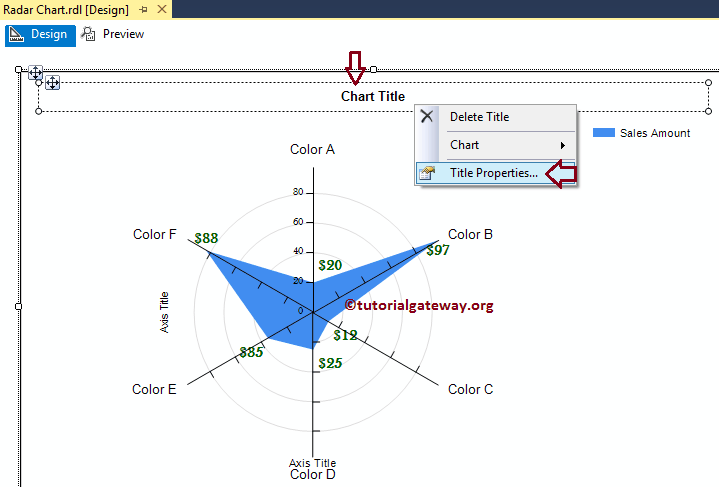Select the Color B category label
719x487 pixels.
(x=470, y=234)
